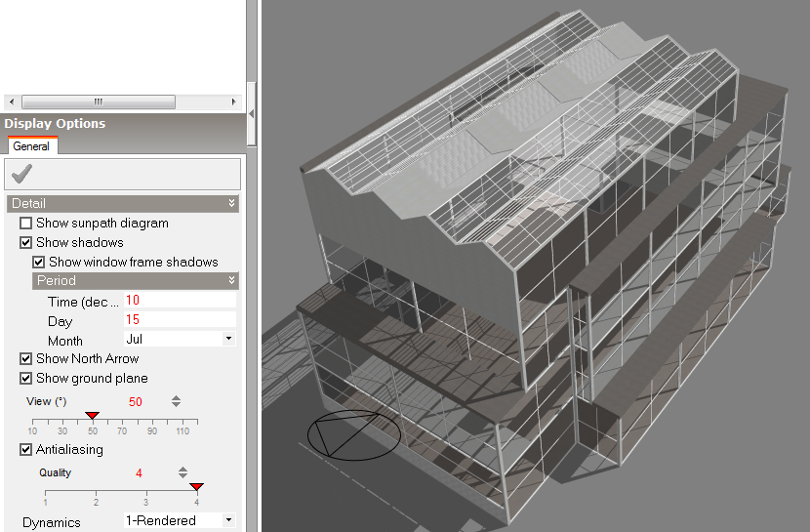810x532 pixels.
Task: Uncheck Show shadows option
Action: pyautogui.click(x=26, y=243)
